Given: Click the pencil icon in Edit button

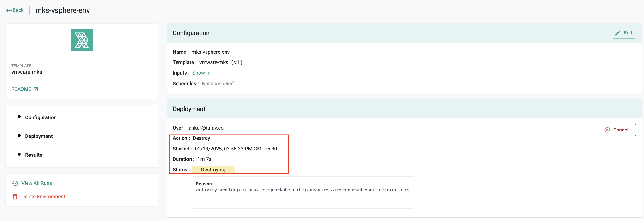Looking at the screenshot, I should 618,33.
